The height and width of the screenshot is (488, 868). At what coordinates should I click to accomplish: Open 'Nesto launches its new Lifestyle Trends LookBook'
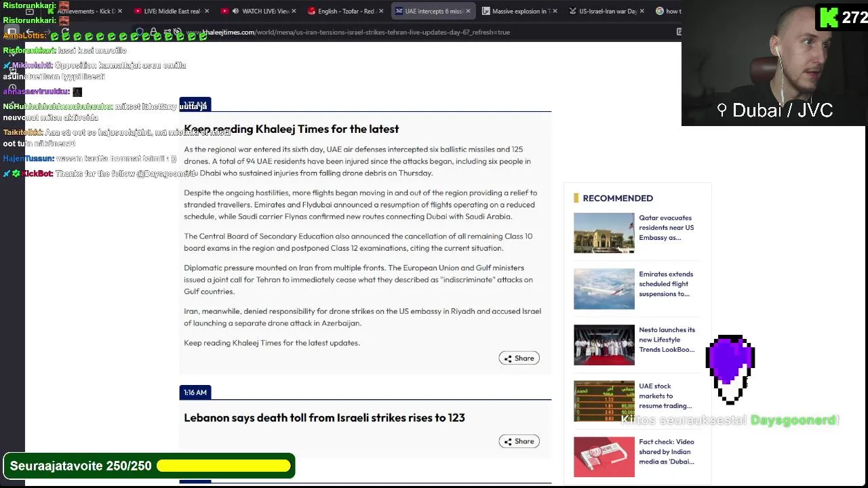point(667,340)
